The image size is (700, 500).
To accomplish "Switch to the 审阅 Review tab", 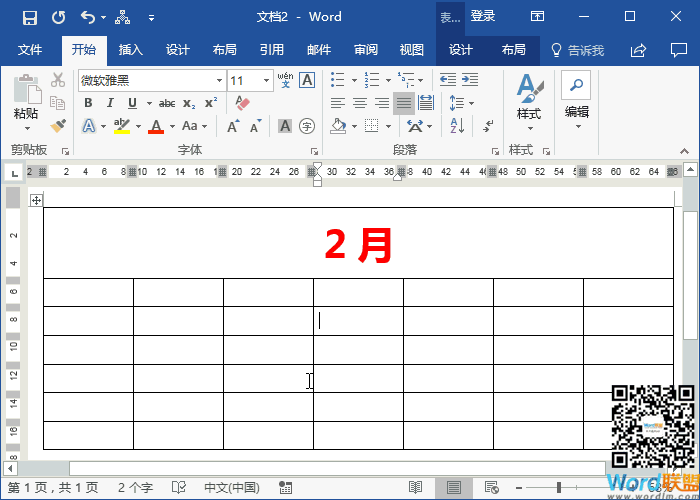I will (366, 50).
